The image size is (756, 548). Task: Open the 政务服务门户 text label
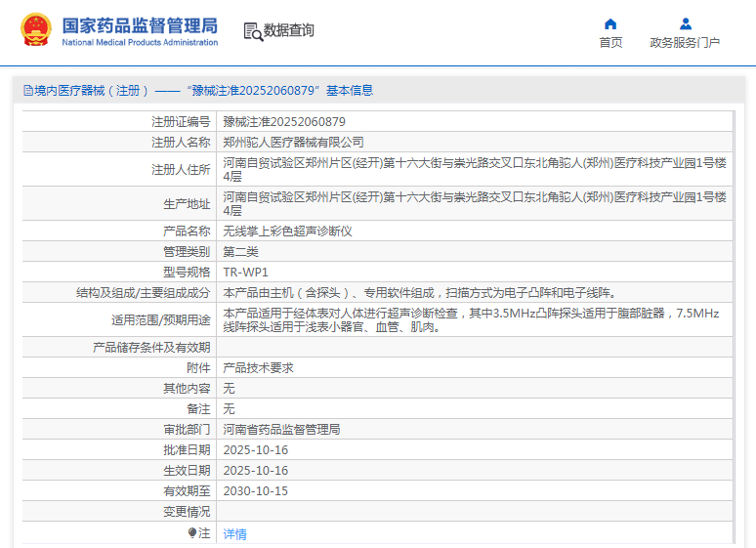pyautogui.click(x=685, y=43)
